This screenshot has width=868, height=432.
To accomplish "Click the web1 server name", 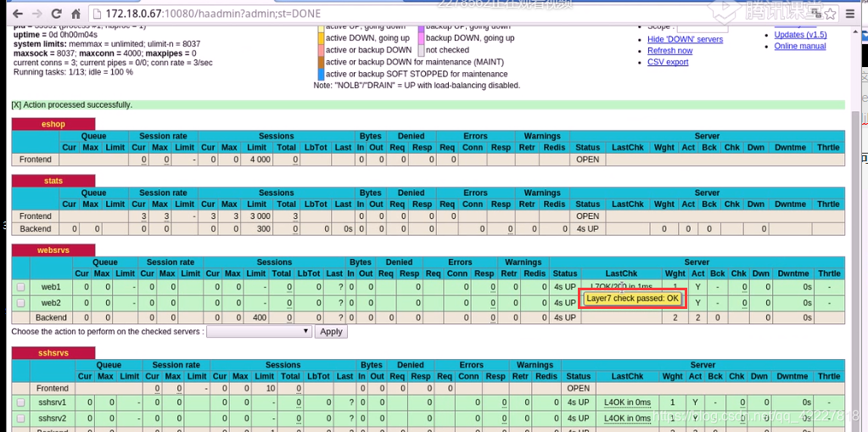I will 51,288.
